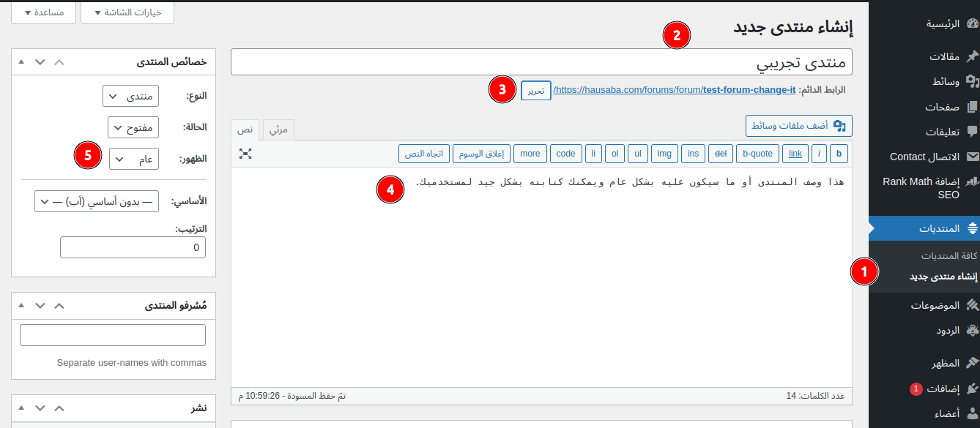Move نشر panel down arrow
The height and width of the screenshot is (428, 980).
pyautogui.click(x=40, y=408)
